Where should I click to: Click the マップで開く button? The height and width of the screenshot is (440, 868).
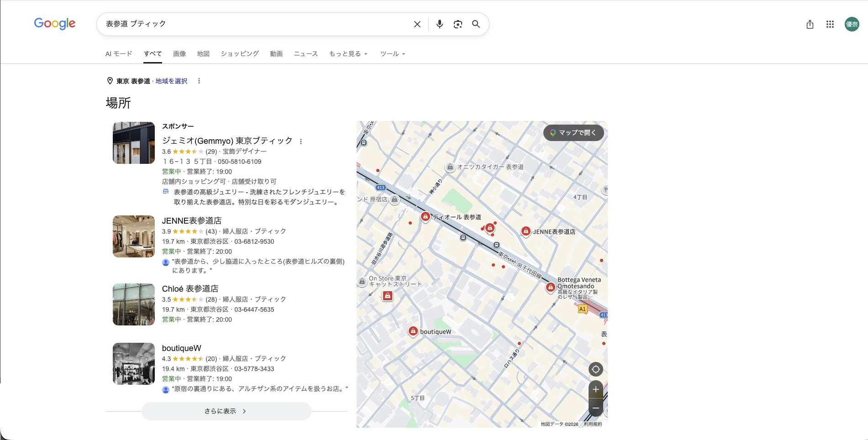tap(573, 132)
